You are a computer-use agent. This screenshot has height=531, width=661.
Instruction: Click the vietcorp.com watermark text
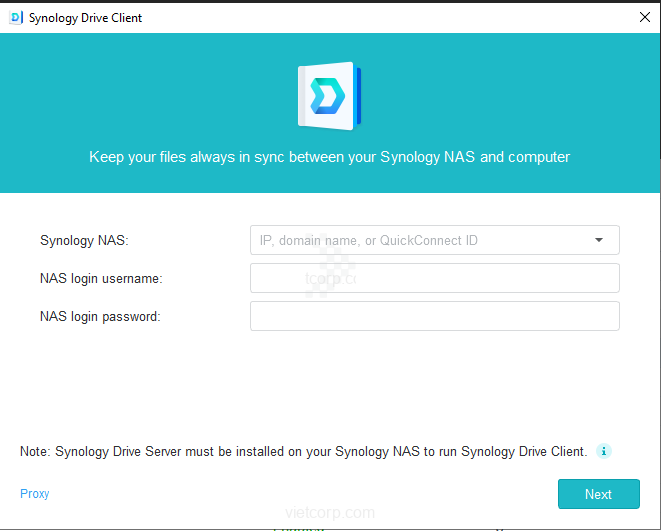point(329,513)
